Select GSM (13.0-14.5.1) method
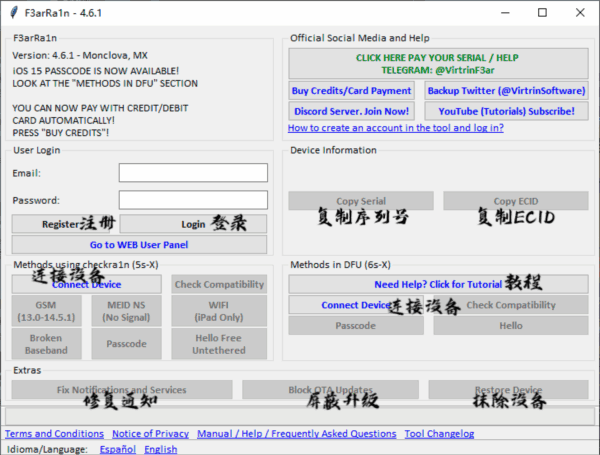This screenshot has height=455, width=600. pyautogui.click(x=46, y=311)
